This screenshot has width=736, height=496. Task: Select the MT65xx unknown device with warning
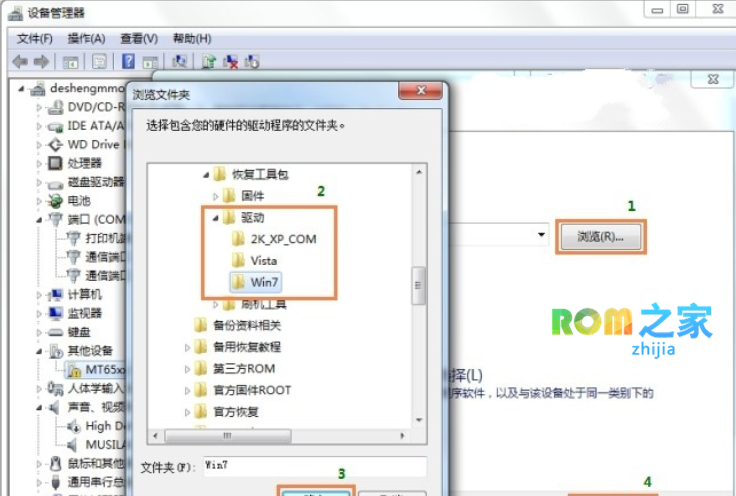tap(96, 370)
